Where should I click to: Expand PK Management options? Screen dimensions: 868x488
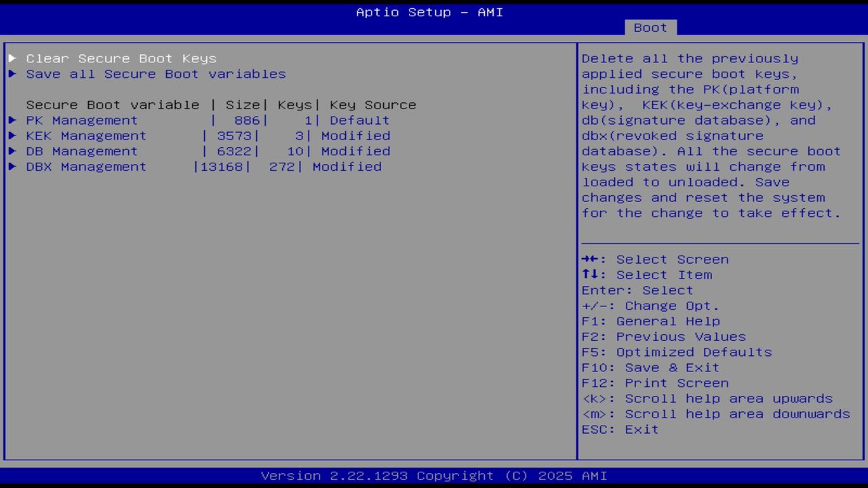pos(81,120)
